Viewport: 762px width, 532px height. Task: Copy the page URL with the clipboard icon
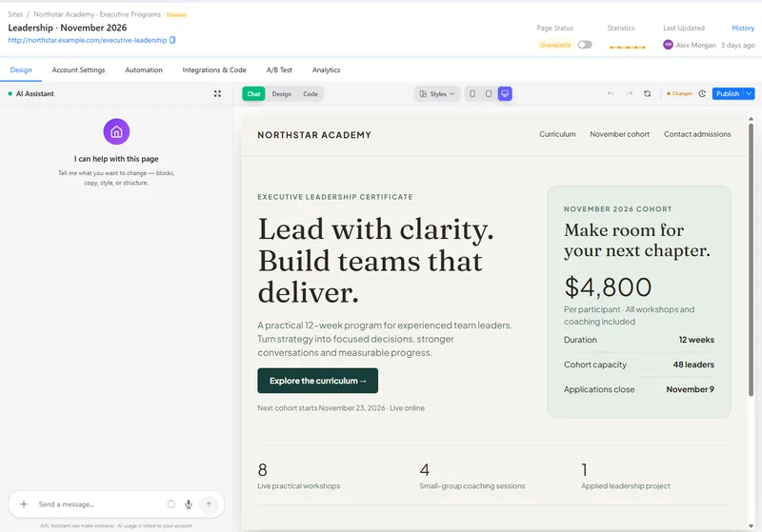172,40
